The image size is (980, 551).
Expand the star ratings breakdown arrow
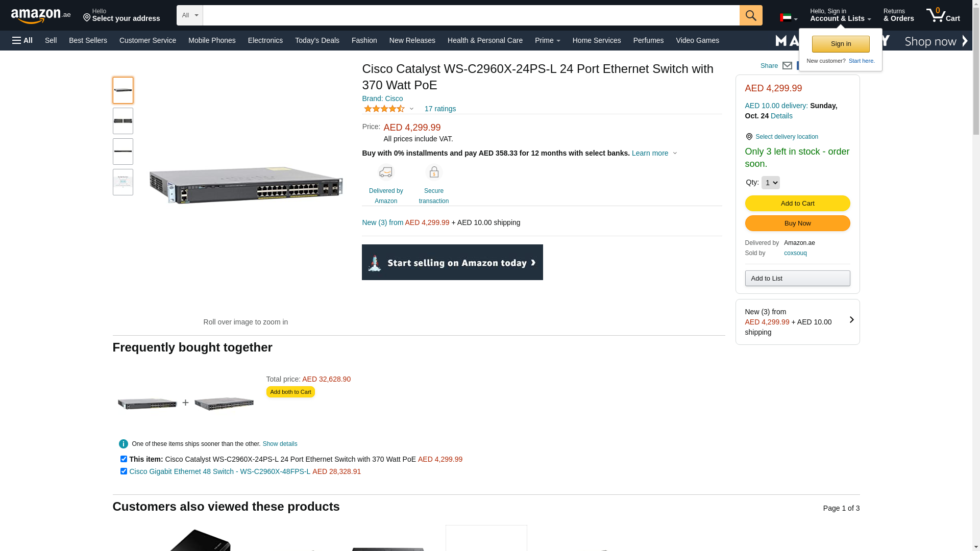[x=411, y=109]
